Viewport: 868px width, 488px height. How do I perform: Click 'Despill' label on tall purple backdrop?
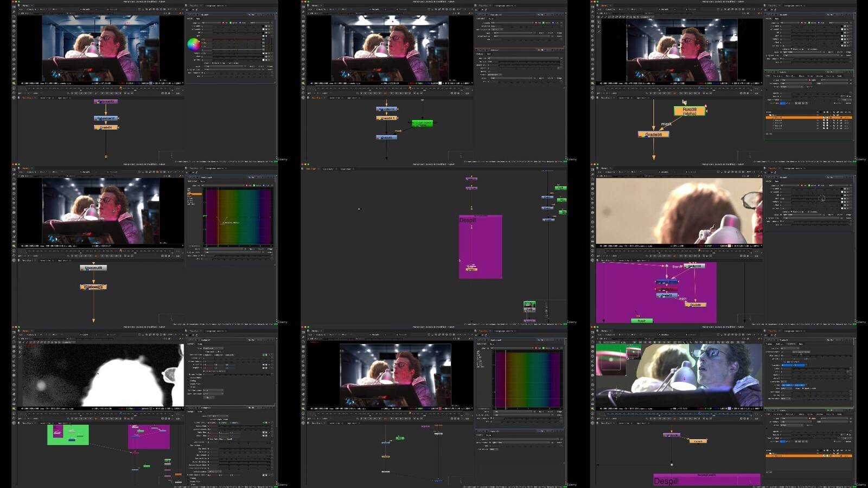tap(468, 220)
